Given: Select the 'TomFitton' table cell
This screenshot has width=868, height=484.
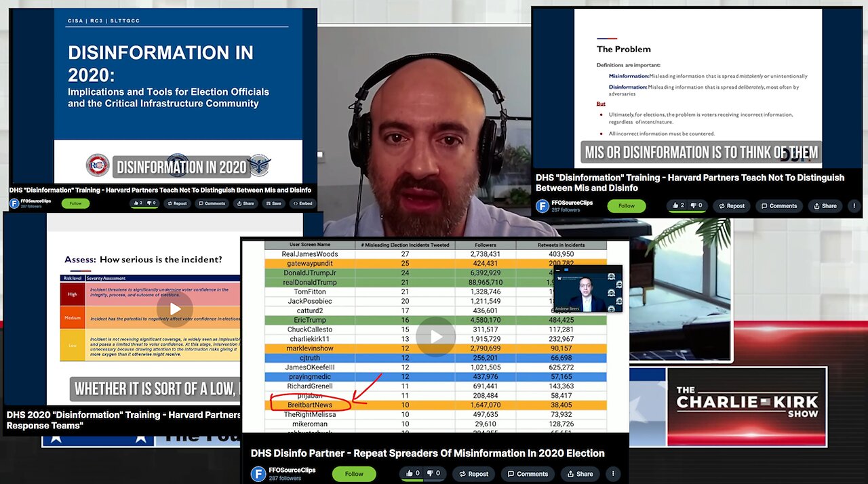Looking at the screenshot, I should [x=309, y=291].
